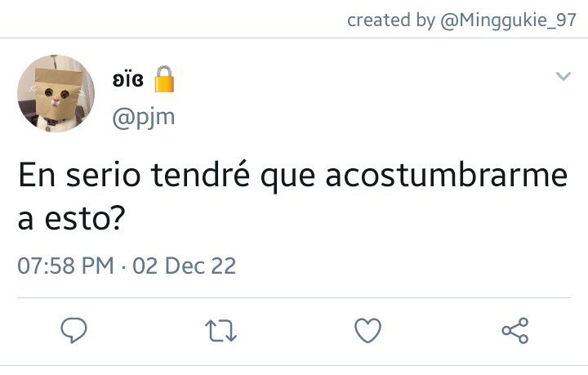This screenshot has height=375, width=588.
Task: Click the @Minggukie_97 creator credit
Action: pyautogui.click(x=508, y=20)
